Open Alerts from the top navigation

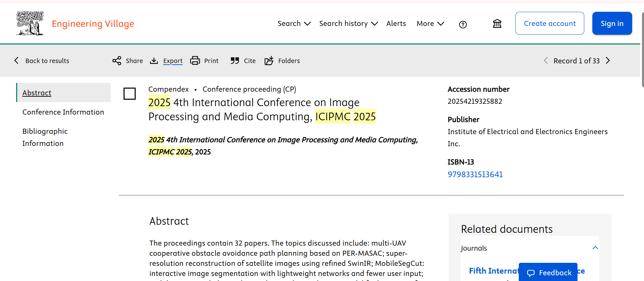point(396,24)
